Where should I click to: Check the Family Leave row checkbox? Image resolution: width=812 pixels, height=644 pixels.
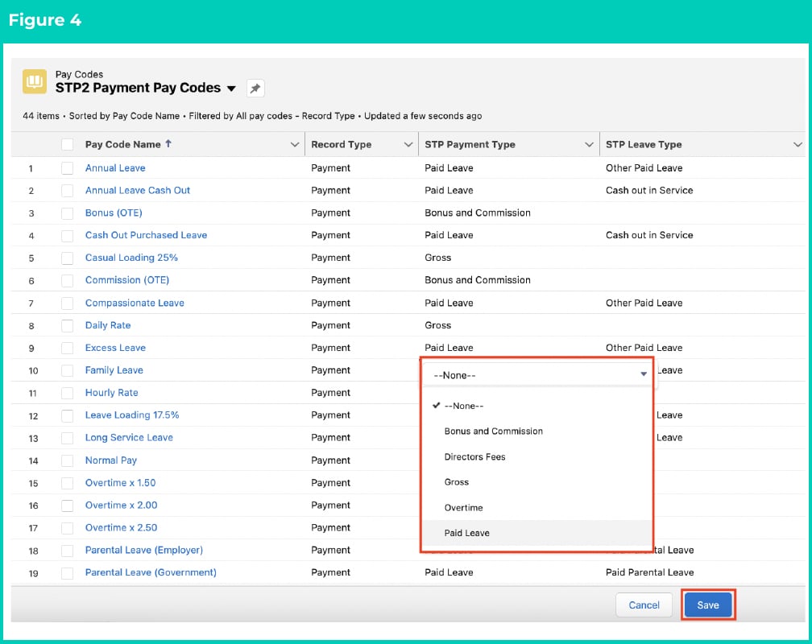(x=68, y=370)
